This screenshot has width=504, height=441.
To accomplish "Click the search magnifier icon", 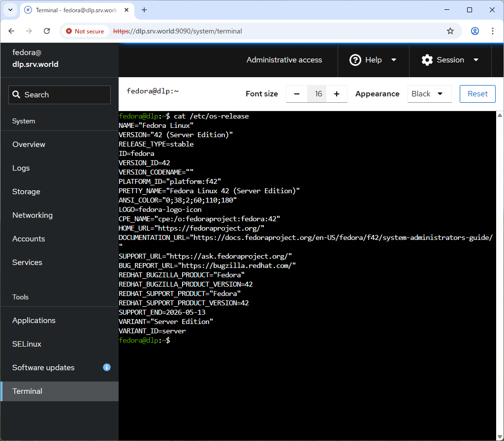I will click(x=16, y=94).
